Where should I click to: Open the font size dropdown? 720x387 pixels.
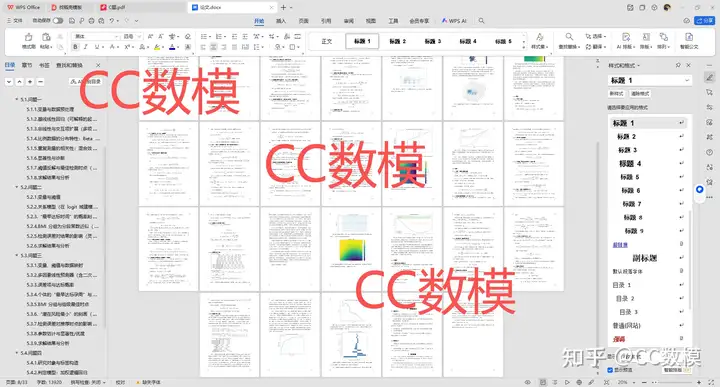coord(139,36)
